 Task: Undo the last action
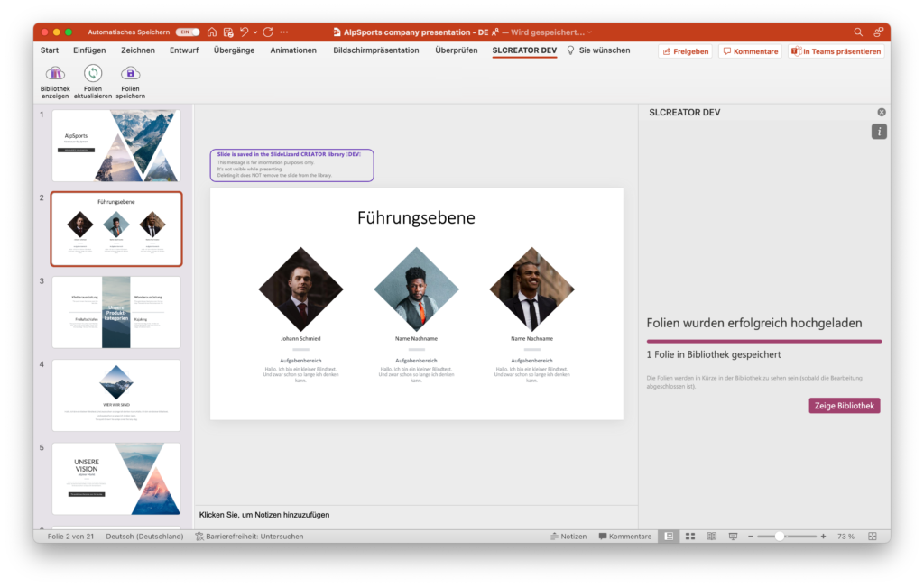[244, 32]
